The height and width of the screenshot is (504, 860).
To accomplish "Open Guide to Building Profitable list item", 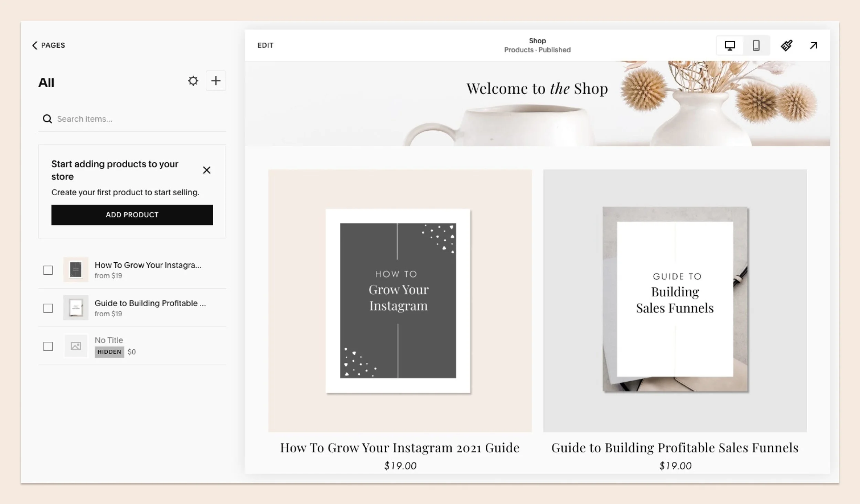I will point(150,304).
